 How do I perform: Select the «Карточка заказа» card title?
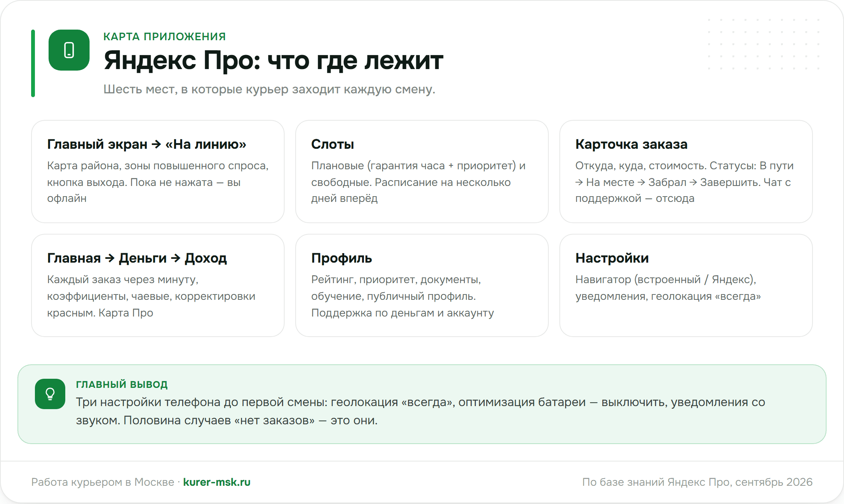coord(631,144)
